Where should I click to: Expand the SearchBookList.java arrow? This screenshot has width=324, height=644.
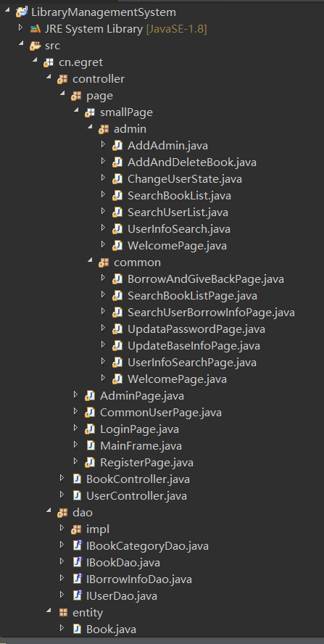[104, 194]
